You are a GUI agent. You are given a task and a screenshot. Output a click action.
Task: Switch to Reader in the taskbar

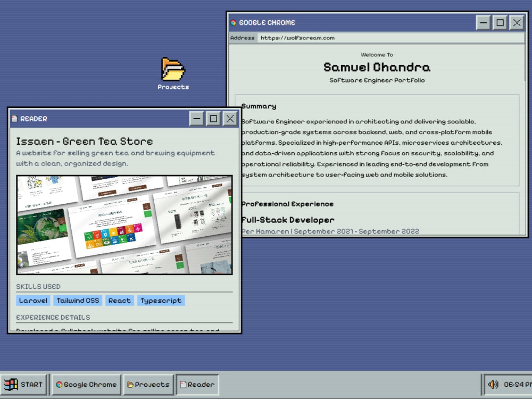pos(197,385)
